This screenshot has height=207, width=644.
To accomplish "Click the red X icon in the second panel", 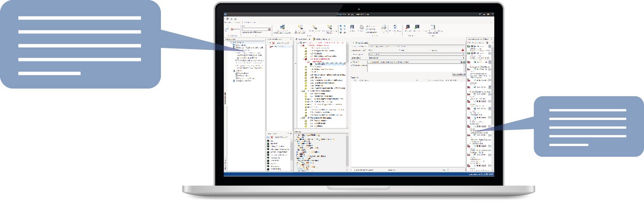I will pos(273,43).
